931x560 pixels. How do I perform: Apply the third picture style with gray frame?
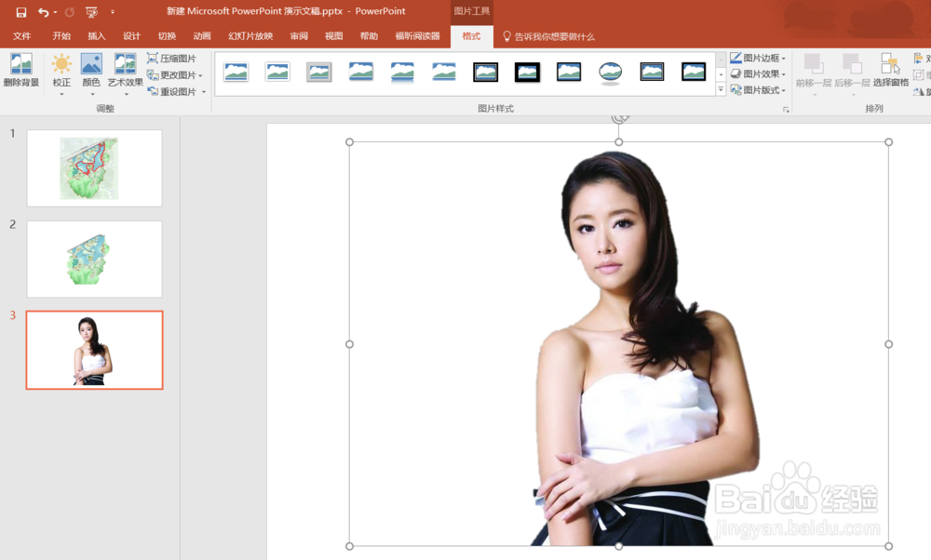click(x=318, y=73)
